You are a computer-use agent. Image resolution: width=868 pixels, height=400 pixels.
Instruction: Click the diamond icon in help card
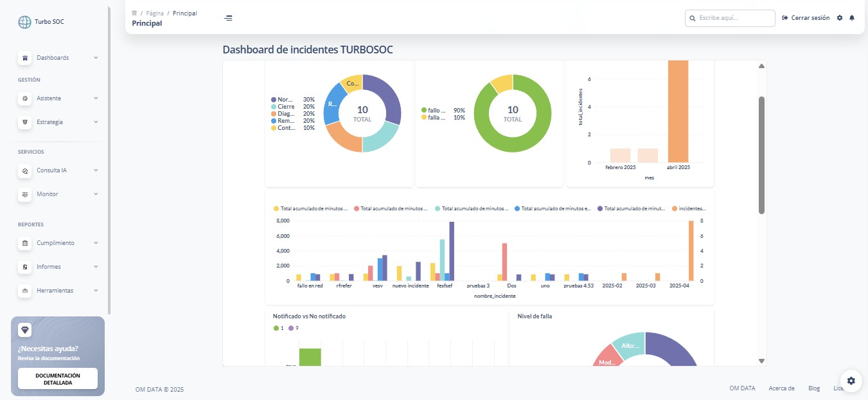(24, 330)
